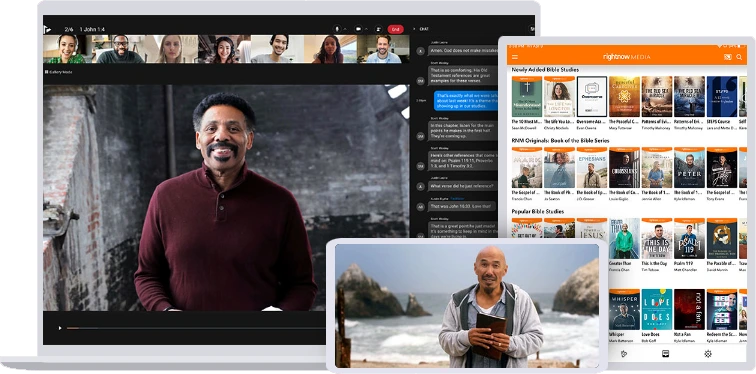Click the rightnow MEDIA logo in orange header

click(x=626, y=57)
